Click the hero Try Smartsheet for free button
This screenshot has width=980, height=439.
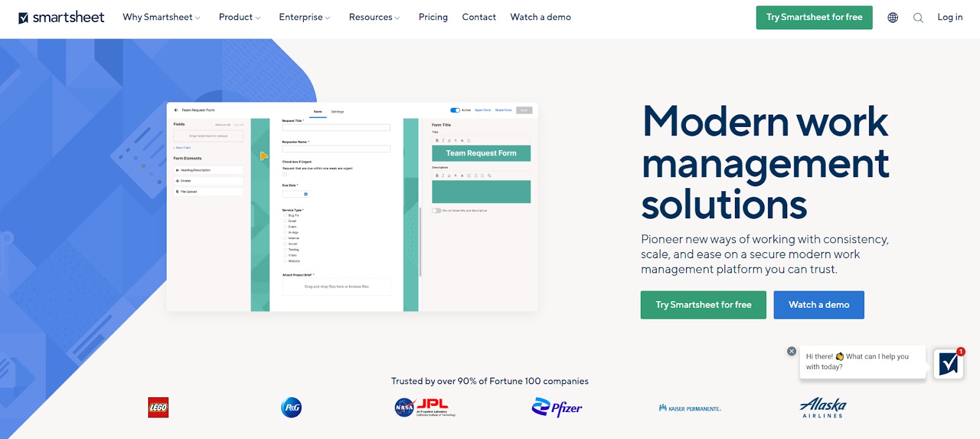tap(703, 305)
